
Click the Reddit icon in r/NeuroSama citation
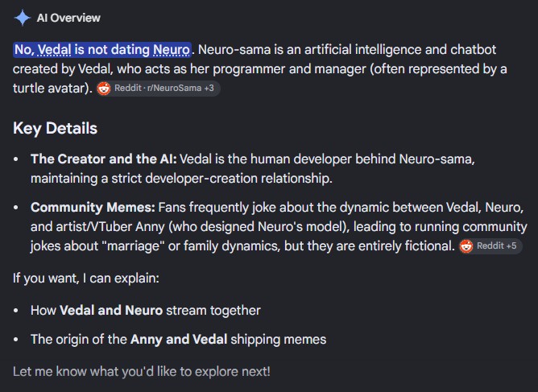coord(104,89)
